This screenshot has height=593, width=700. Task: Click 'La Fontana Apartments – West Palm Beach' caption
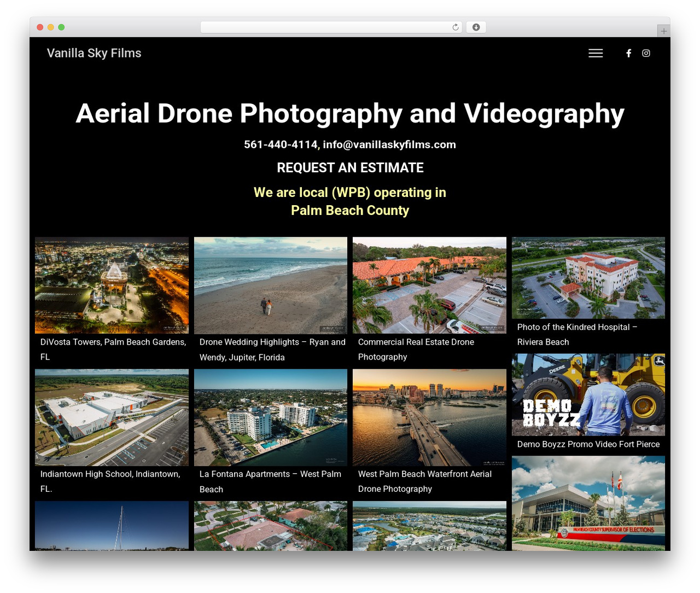pos(270,481)
